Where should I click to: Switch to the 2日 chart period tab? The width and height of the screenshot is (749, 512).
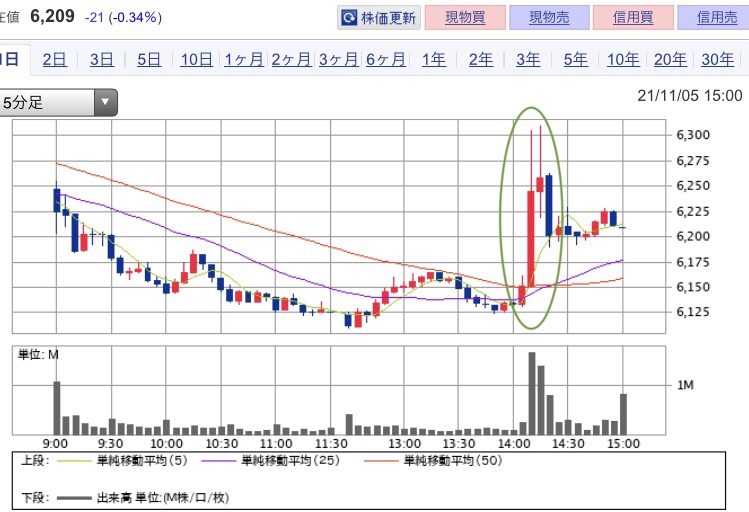(x=54, y=60)
